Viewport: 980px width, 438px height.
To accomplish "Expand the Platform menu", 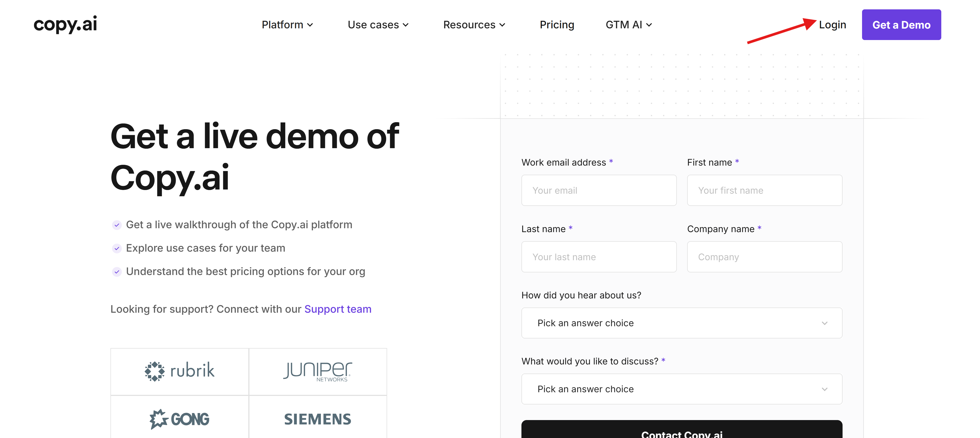I will pyautogui.click(x=287, y=25).
